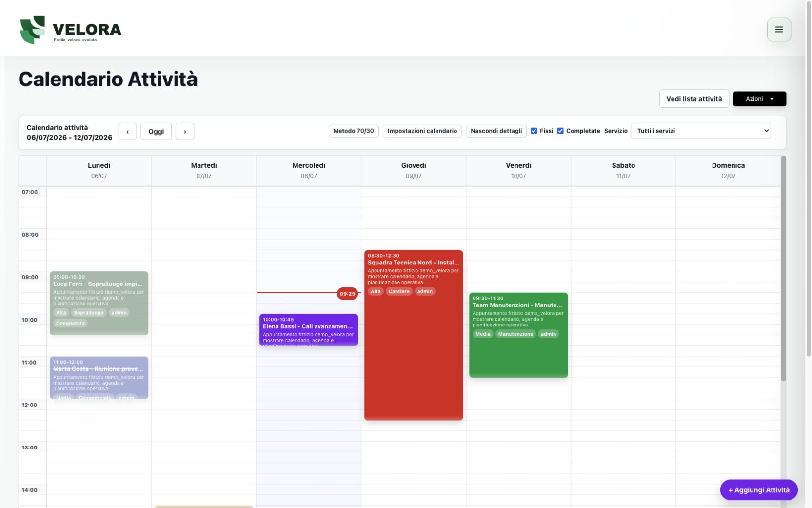Open the Tutti i servizi dropdown
The width and height of the screenshot is (812, 508).
[x=700, y=131]
